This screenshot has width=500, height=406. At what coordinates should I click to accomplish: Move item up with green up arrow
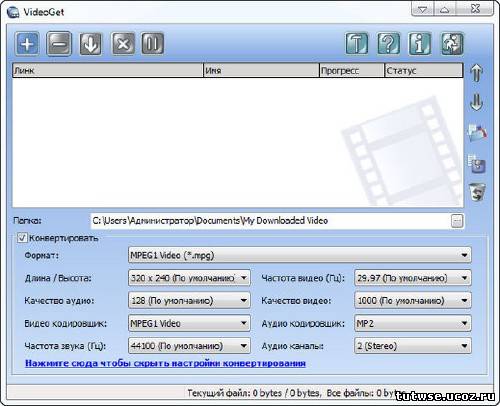[x=477, y=72]
